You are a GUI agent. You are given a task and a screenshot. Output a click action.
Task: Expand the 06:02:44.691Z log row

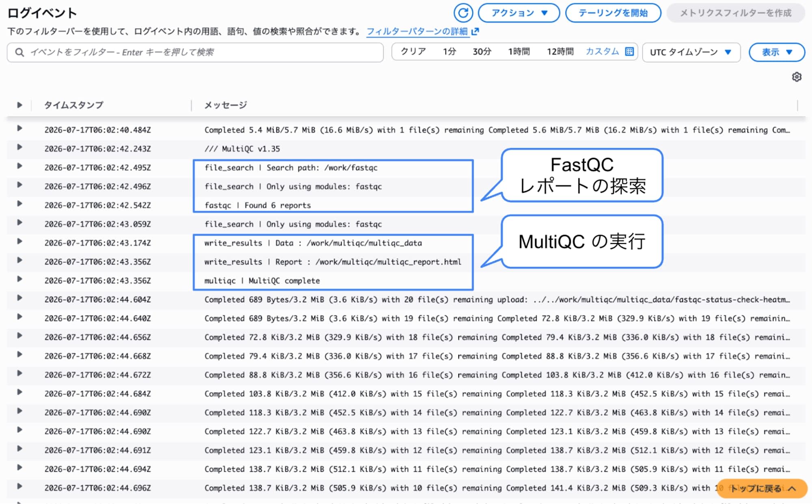19,449
